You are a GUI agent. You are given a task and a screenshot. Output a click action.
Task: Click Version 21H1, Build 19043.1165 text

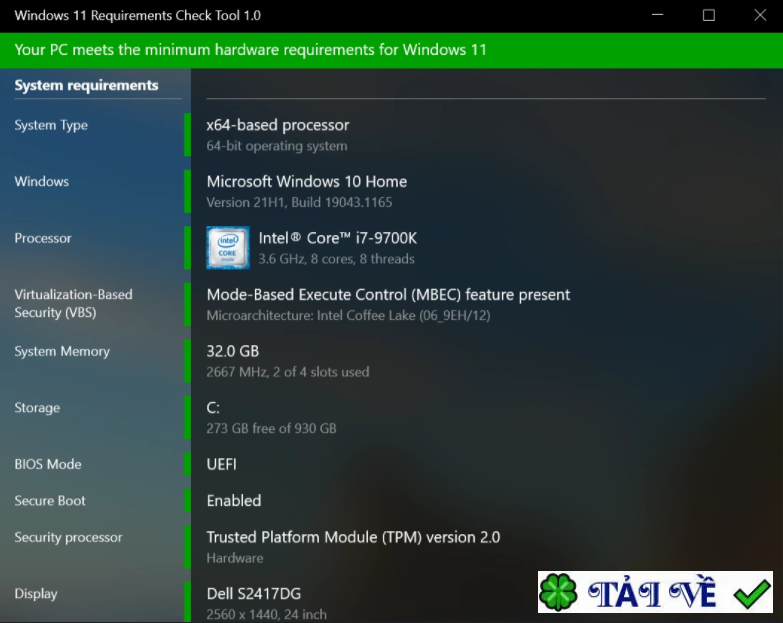pyautogui.click(x=299, y=203)
